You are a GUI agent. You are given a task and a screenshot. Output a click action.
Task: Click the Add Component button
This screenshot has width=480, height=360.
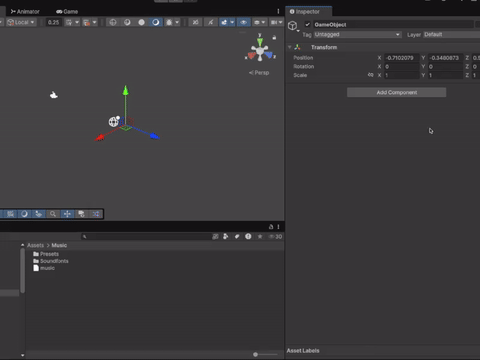point(396,92)
